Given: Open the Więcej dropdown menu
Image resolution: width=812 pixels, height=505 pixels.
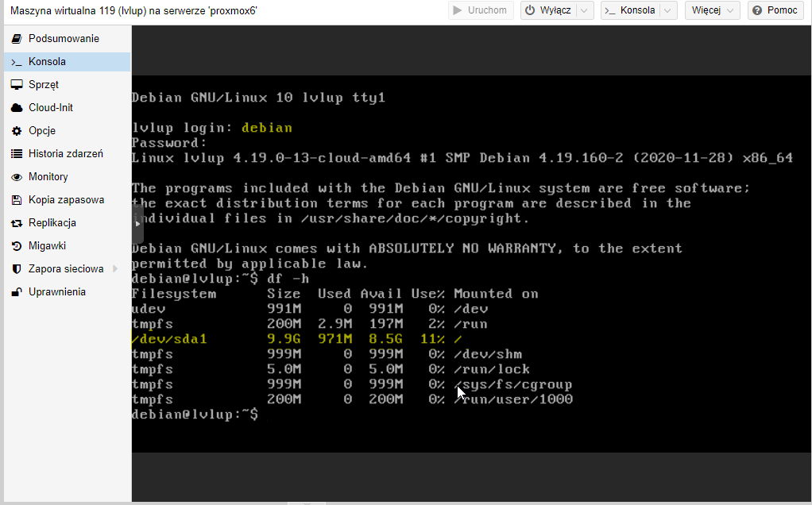Looking at the screenshot, I should coord(712,10).
